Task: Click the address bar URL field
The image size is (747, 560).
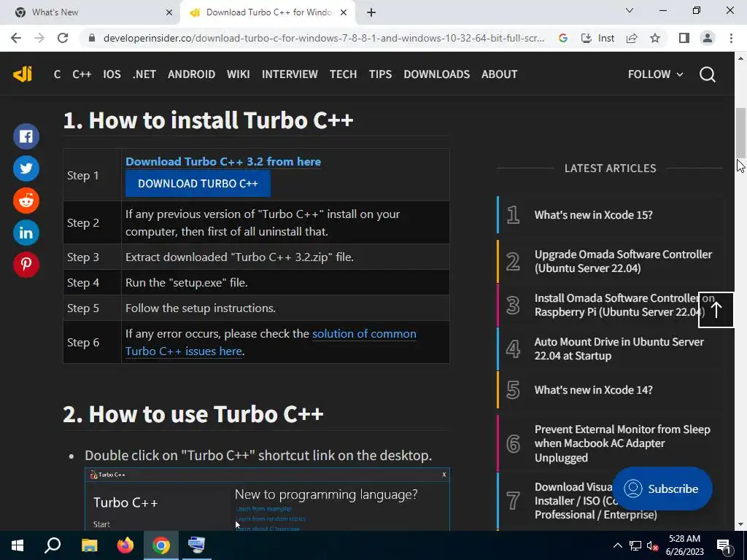Action: pos(324,38)
